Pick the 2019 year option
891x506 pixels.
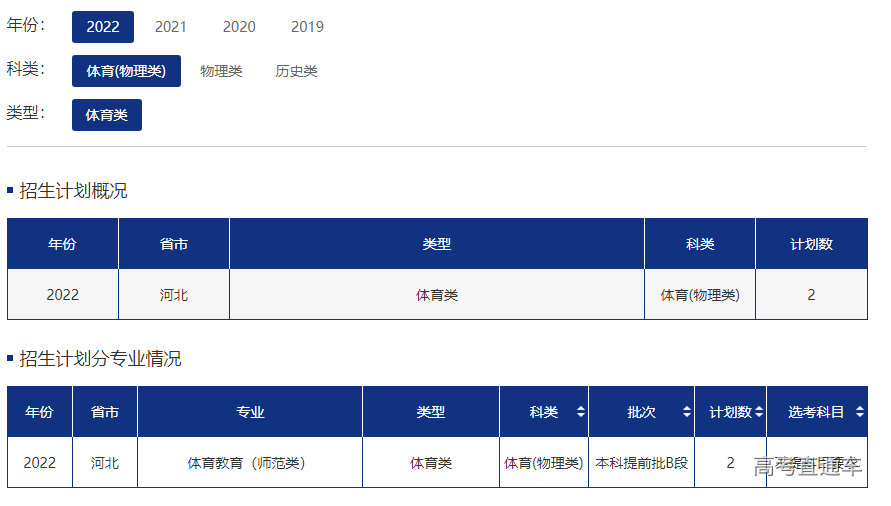(307, 27)
